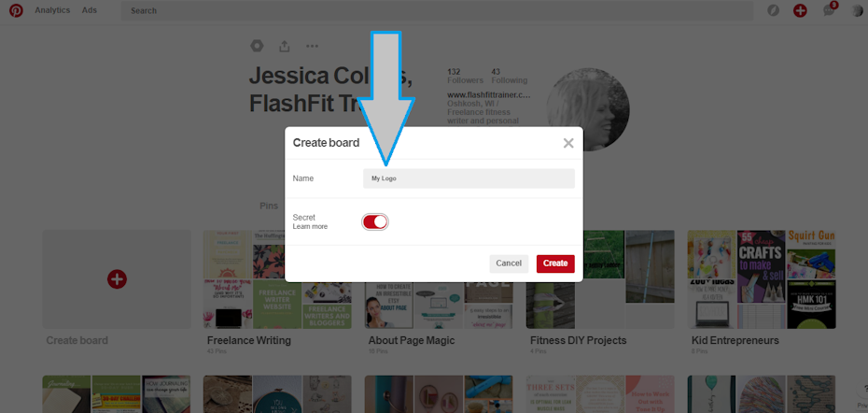
Task: Toggle the Secret board switch
Action: tap(374, 221)
